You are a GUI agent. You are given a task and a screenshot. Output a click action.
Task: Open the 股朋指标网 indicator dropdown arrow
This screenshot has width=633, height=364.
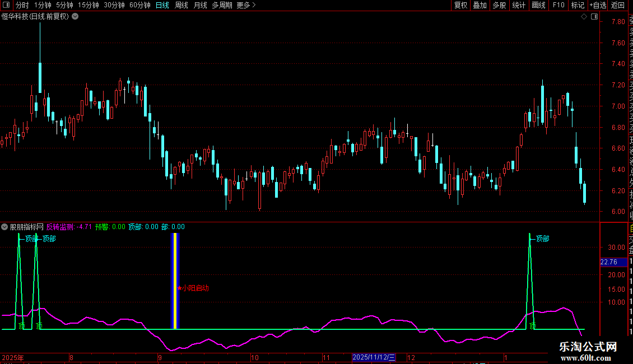pos(4,227)
